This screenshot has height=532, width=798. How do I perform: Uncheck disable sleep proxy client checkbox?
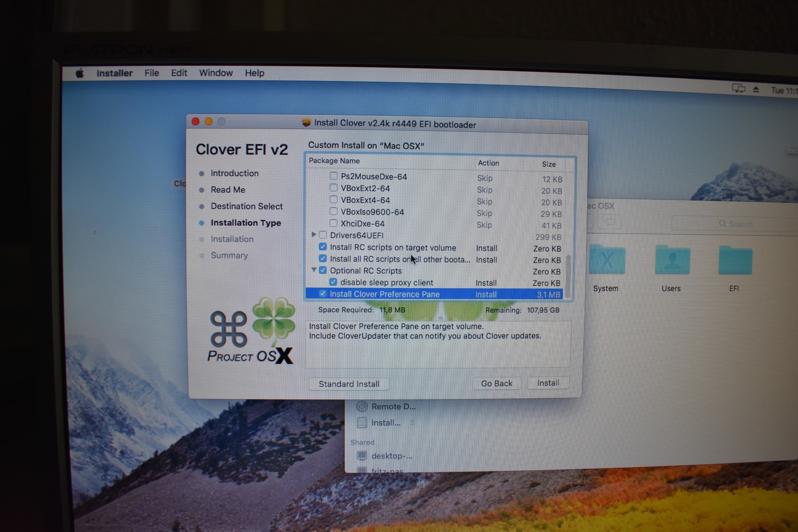333,282
